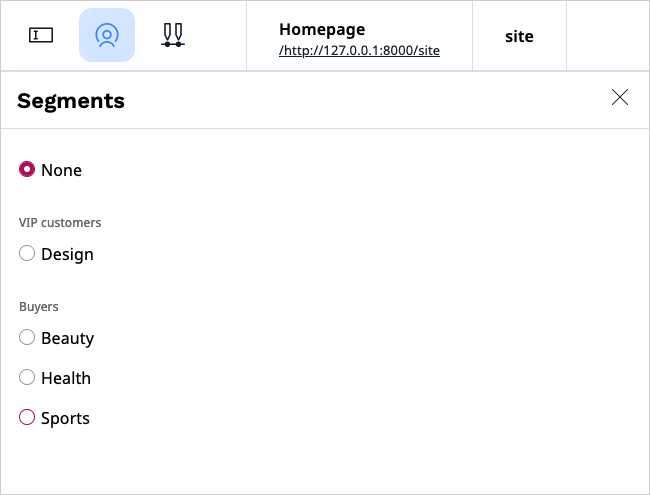Click the Health label text
Viewport: 650px width, 495px height.
click(66, 378)
